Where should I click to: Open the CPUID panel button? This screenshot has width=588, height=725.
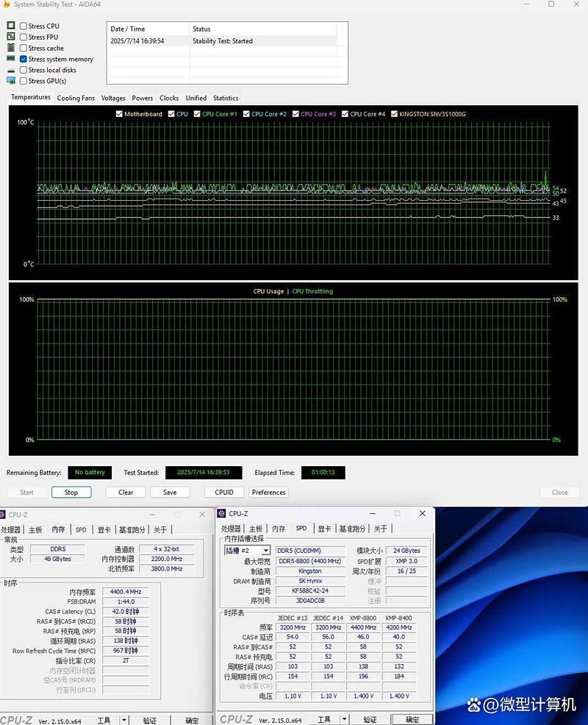(x=224, y=493)
